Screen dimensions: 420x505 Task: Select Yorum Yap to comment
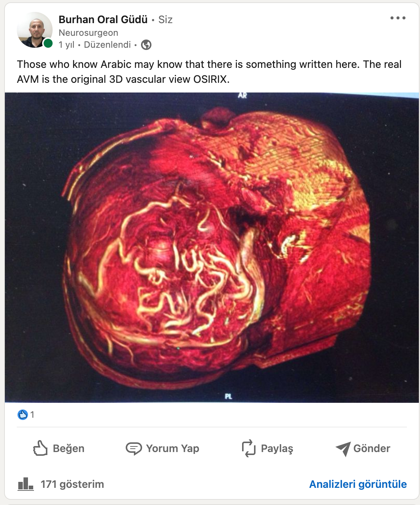[162, 448]
